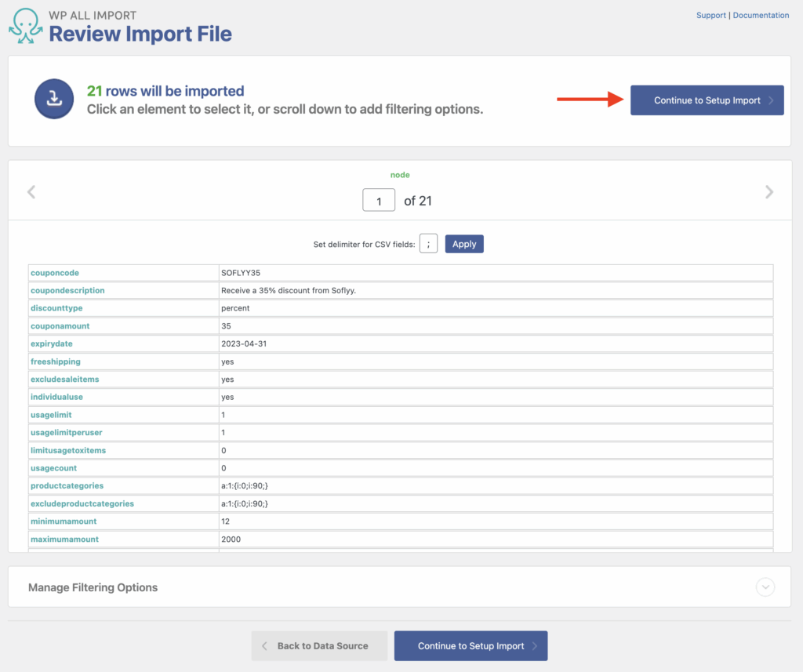
Task: Open the Documentation link
Action: pos(761,16)
